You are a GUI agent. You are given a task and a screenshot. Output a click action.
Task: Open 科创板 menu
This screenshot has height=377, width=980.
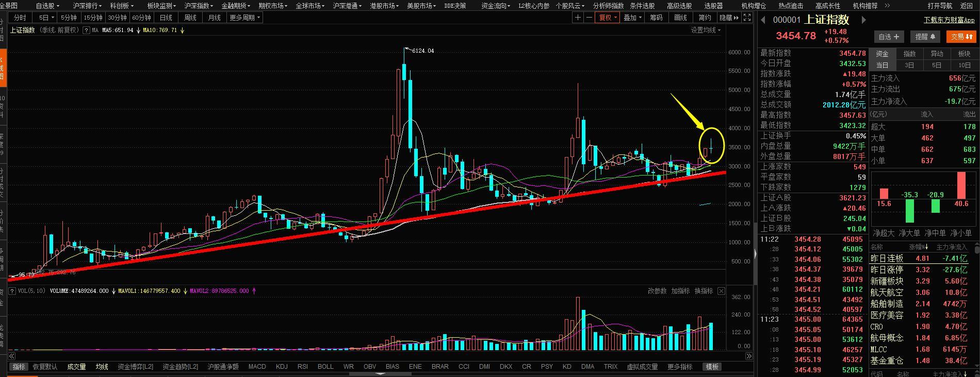pyautogui.click(x=122, y=6)
